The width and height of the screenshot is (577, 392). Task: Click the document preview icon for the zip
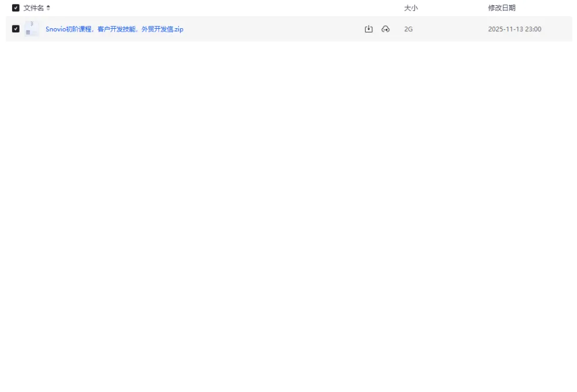[x=31, y=28]
